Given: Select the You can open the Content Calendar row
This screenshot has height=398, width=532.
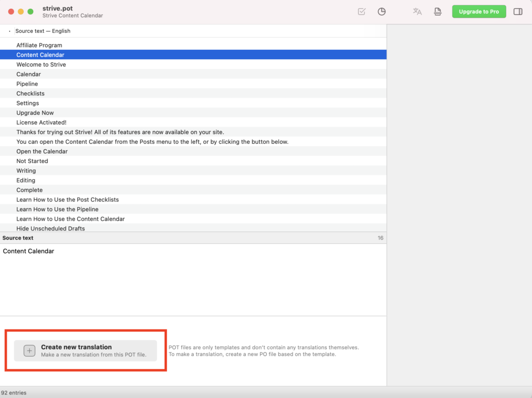Looking at the screenshot, I should pos(193,142).
